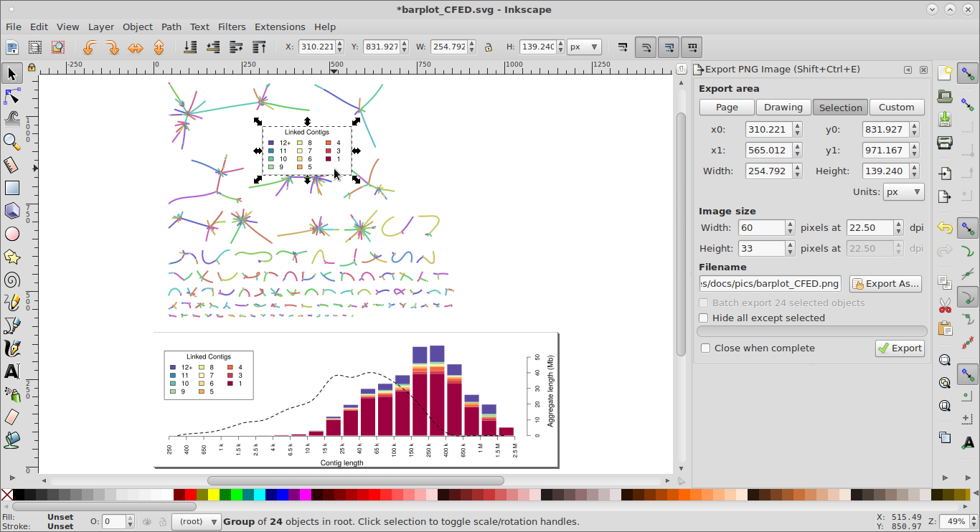Click the flip horizontal arrows icon
Image resolution: width=980 pixels, height=532 pixels.
click(136, 47)
